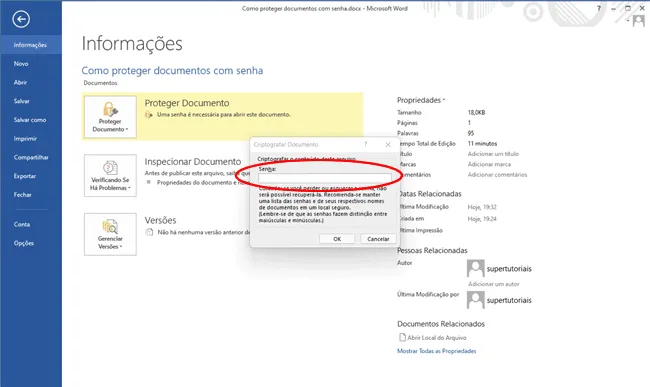This screenshot has width=650, height=387.
Task: Minimize the Word window
Action: pos(614,8)
